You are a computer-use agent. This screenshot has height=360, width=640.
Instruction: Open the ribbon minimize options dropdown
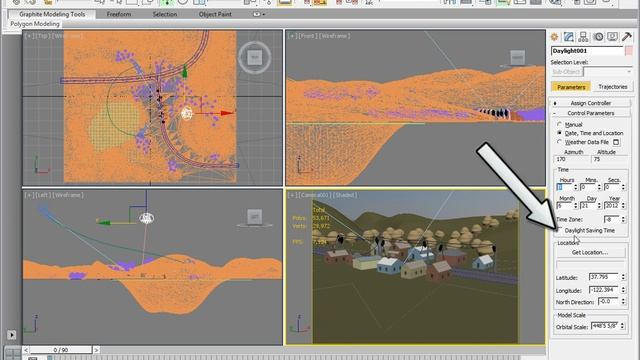coord(259,14)
